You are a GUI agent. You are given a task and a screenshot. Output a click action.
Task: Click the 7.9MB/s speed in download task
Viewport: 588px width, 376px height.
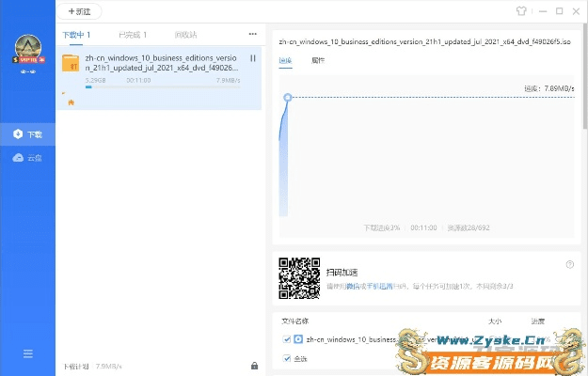point(228,80)
